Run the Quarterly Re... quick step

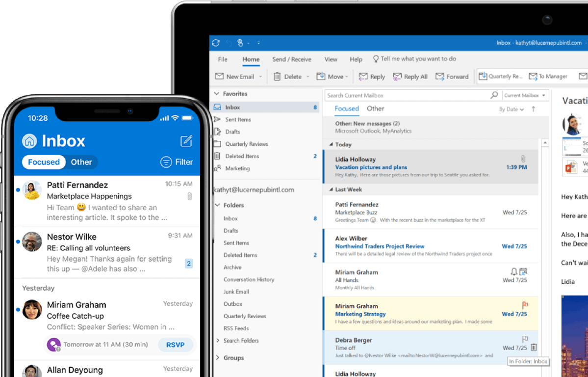(501, 76)
